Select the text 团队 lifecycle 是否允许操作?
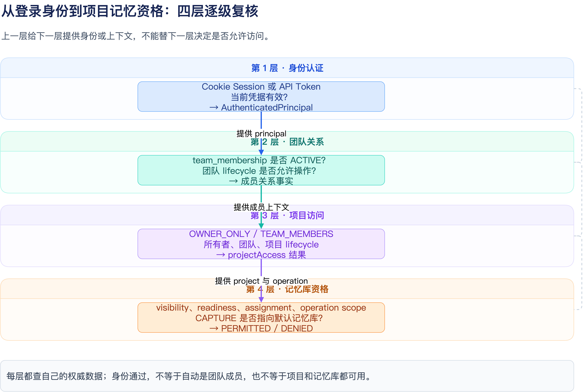 pyautogui.click(x=259, y=171)
